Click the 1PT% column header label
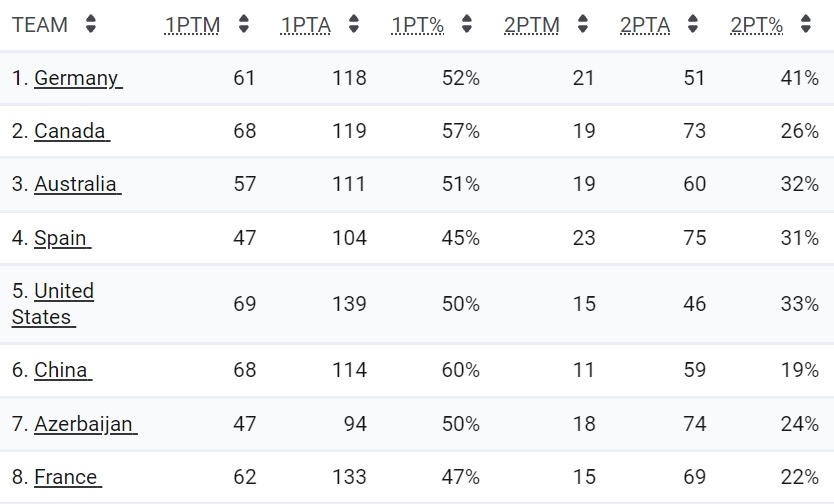This screenshot has height=504, width=834. pyautogui.click(x=418, y=25)
